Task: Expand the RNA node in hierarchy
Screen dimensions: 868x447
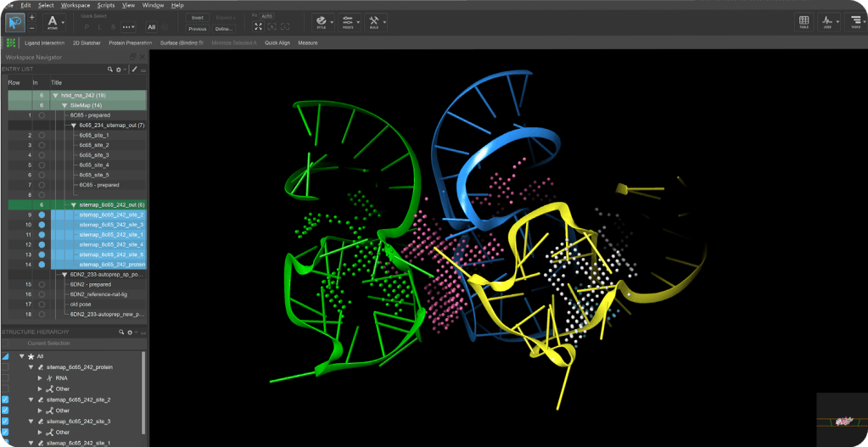Action: tap(40, 377)
